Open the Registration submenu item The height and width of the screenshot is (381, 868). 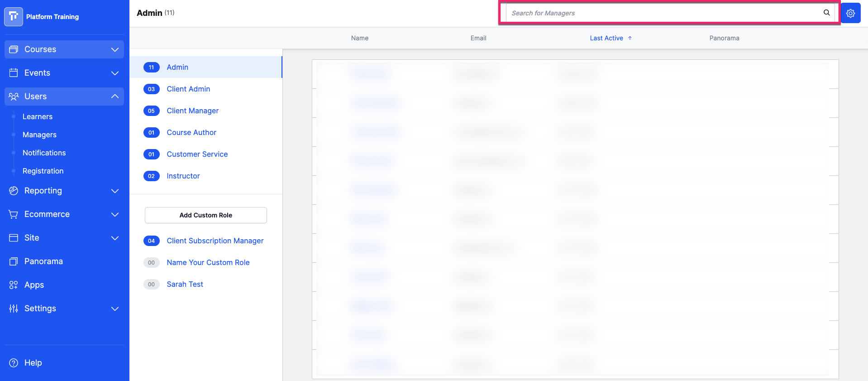[43, 171]
